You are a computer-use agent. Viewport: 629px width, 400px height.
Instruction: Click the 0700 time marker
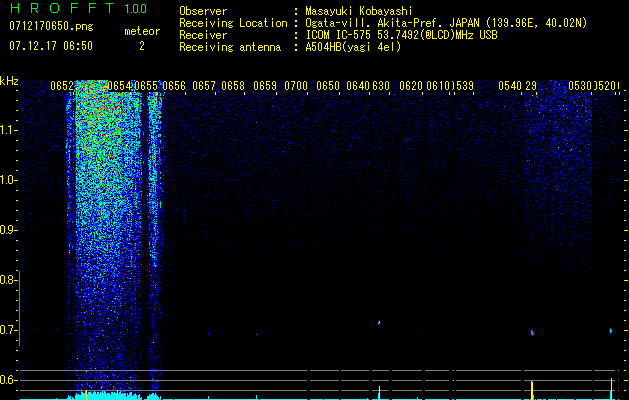[296, 86]
